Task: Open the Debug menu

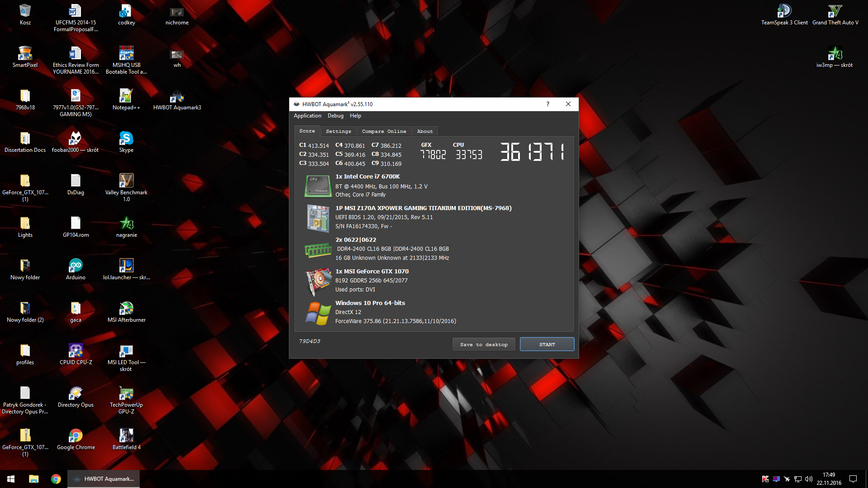Action: (335, 116)
